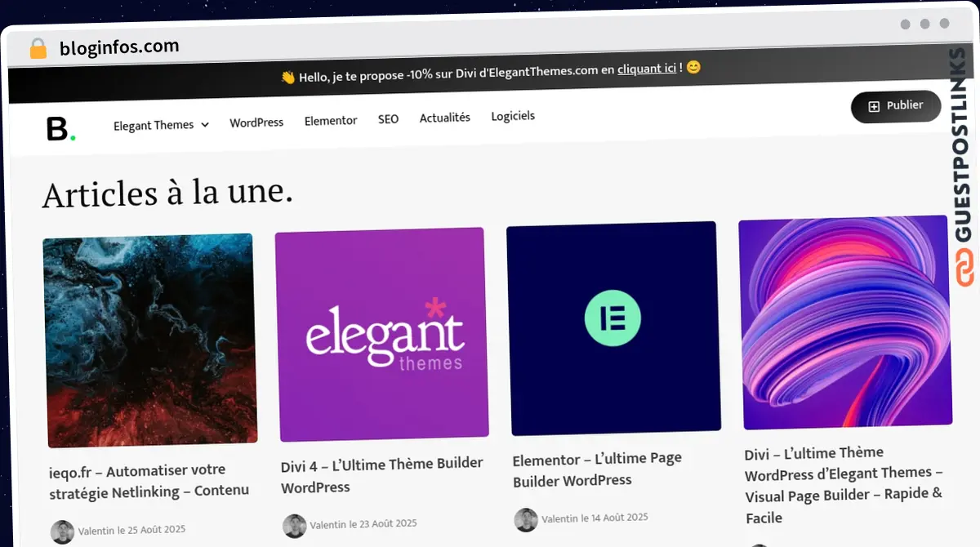Open the WordPress menu item
This screenshot has height=547, width=980.
pyautogui.click(x=256, y=122)
